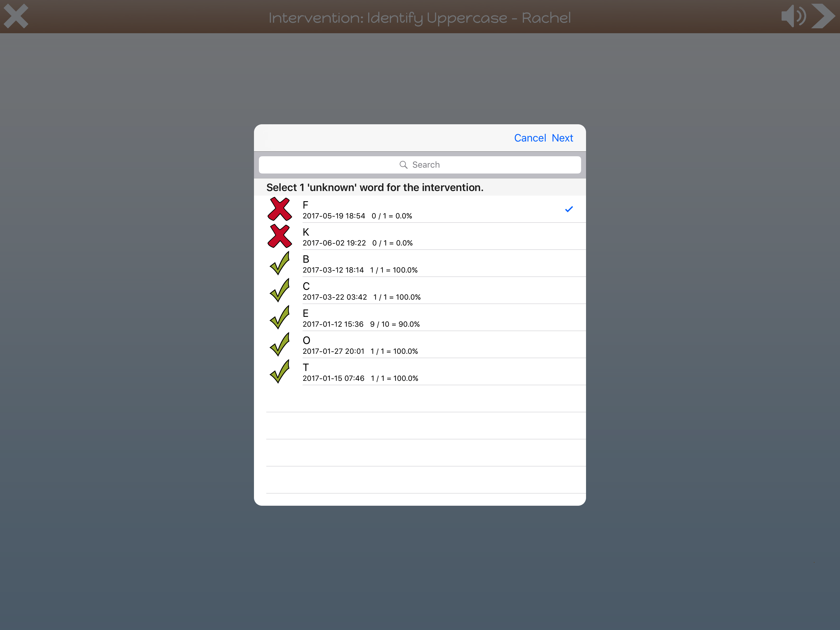Select letter C row dated 2017-03-22
Screen dimensions: 840x630
point(418,291)
